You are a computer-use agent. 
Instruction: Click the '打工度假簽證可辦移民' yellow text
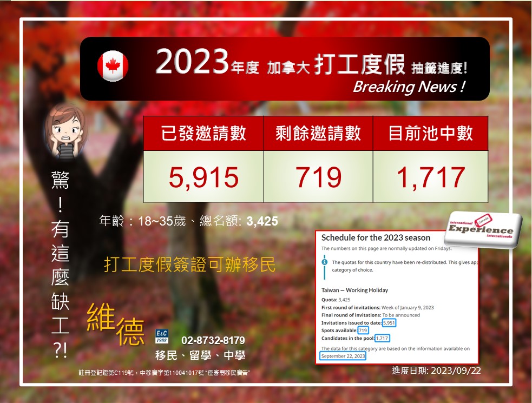[189, 265]
